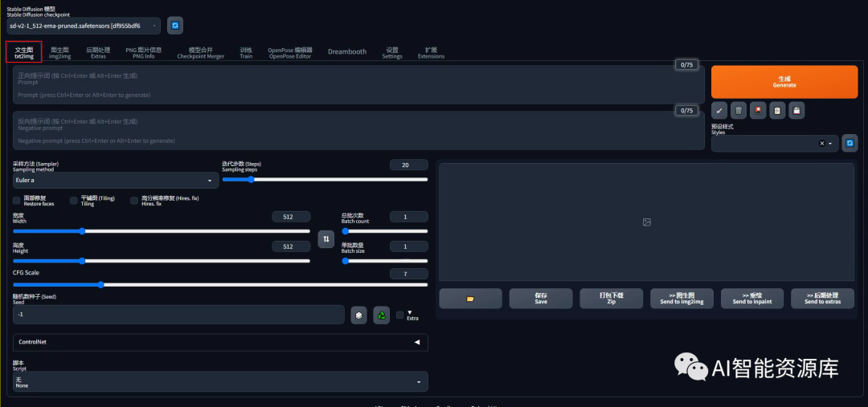Open the Checkpoint Merger tab
The image size is (868, 407).
[200, 52]
